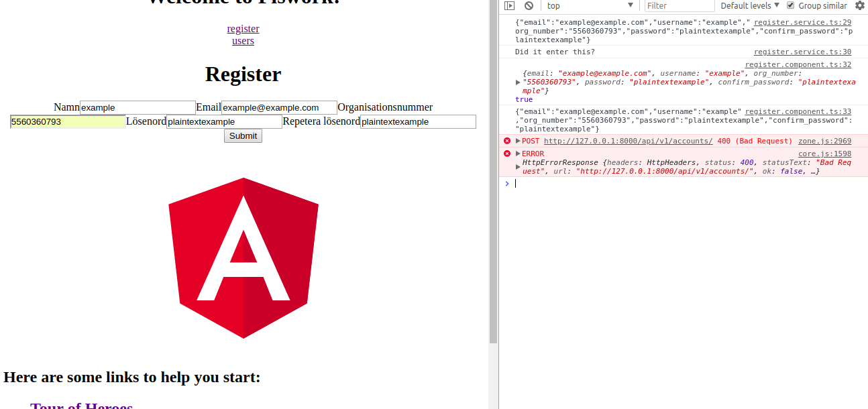Open the top context dropdown

[x=589, y=5]
